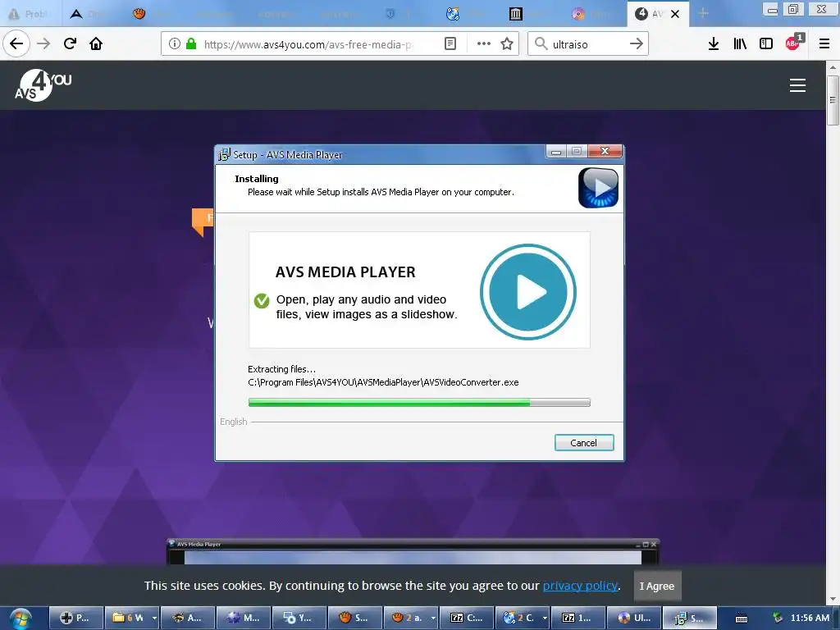The image size is (840, 630).
Task: Reload the current page
Action: 70,44
